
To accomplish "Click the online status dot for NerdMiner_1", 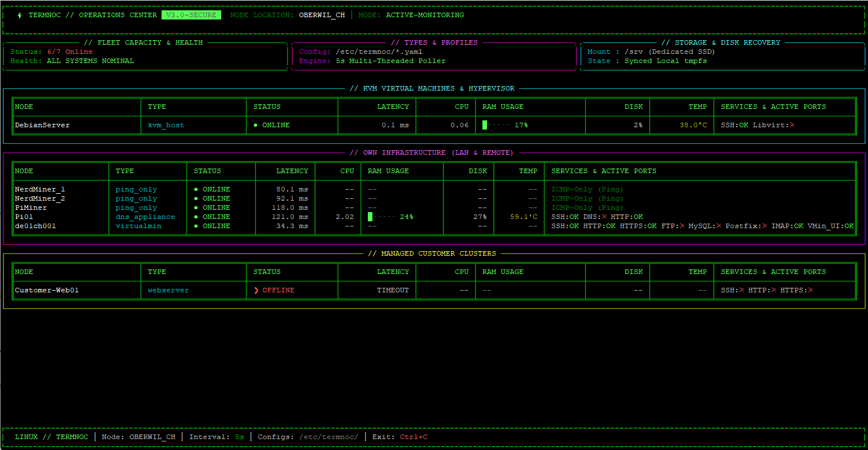I will [196, 189].
